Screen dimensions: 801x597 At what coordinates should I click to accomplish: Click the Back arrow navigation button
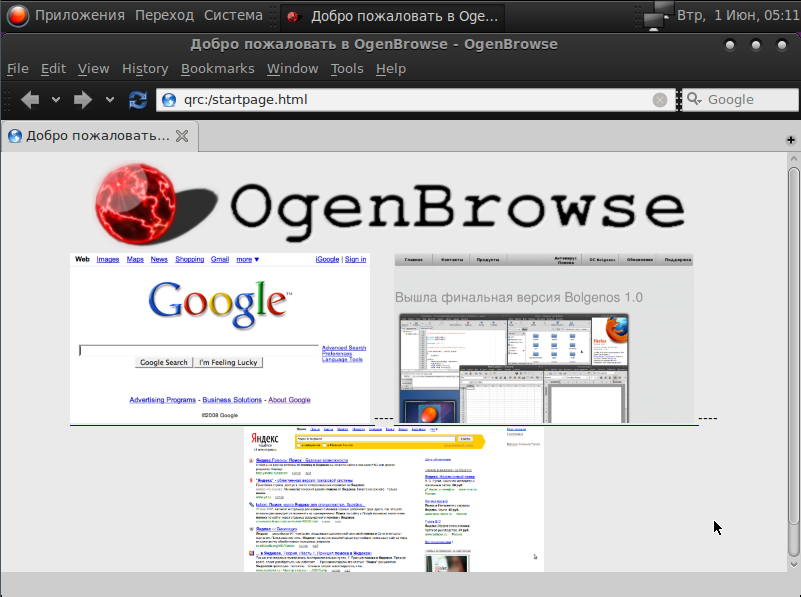tap(30, 100)
